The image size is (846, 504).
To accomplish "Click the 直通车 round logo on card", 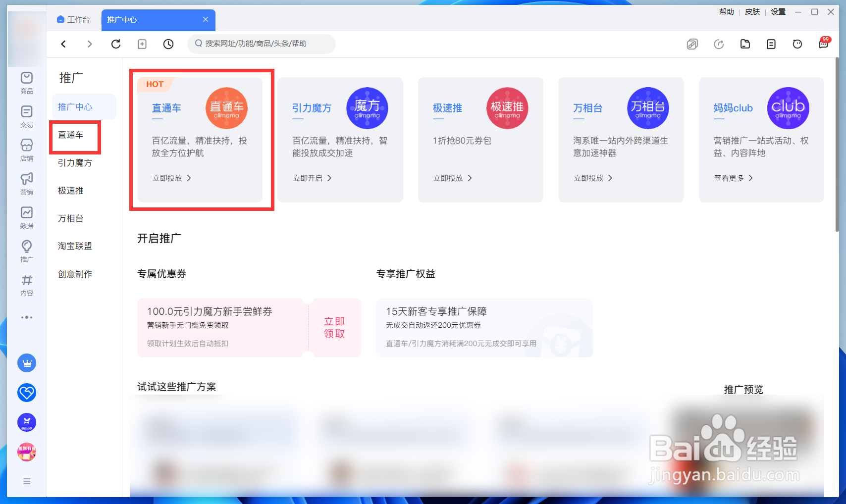I will click(226, 108).
